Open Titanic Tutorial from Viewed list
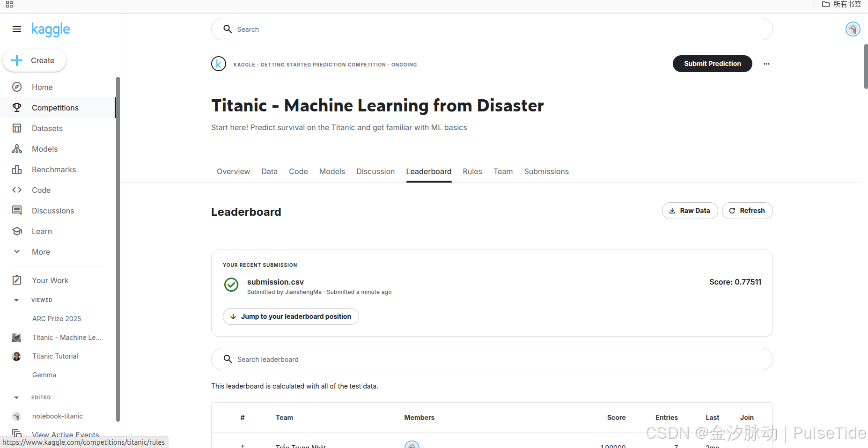 (55, 356)
